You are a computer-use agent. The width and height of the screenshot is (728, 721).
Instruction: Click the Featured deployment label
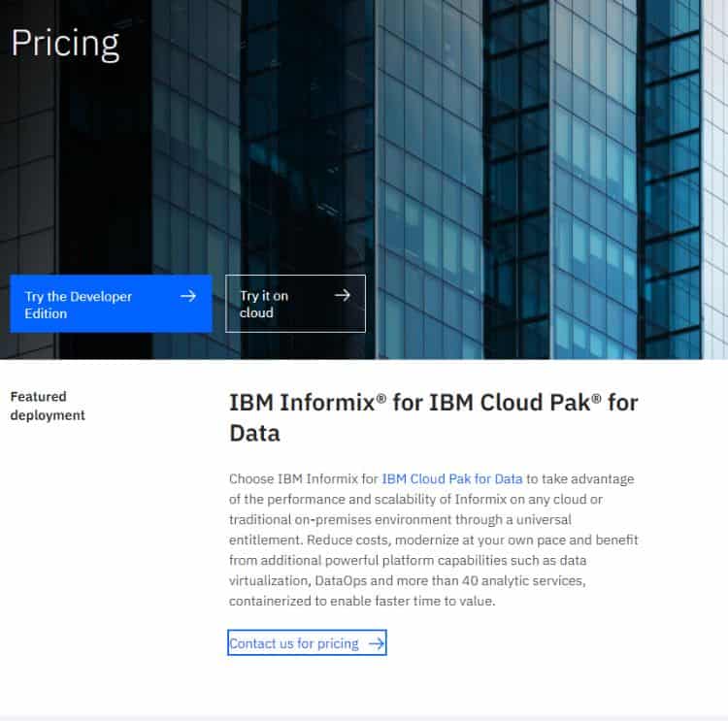point(48,406)
